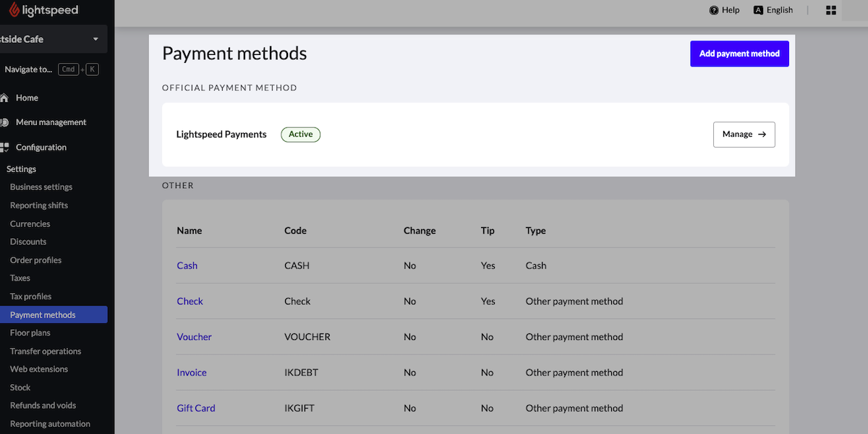Open Order profiles settings
The image size is (868, 434).
[35, 260]
